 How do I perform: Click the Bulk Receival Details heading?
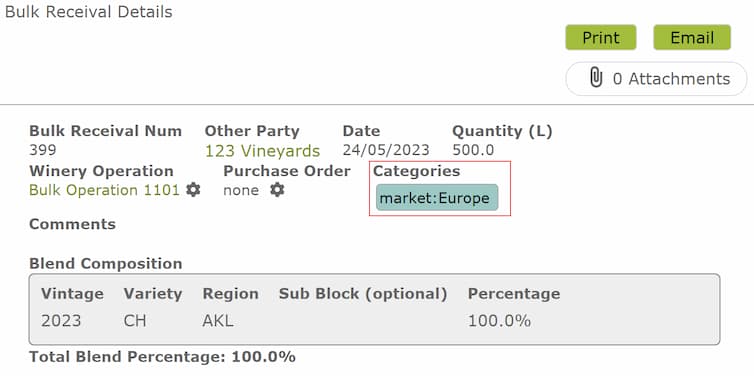[88, 12]
